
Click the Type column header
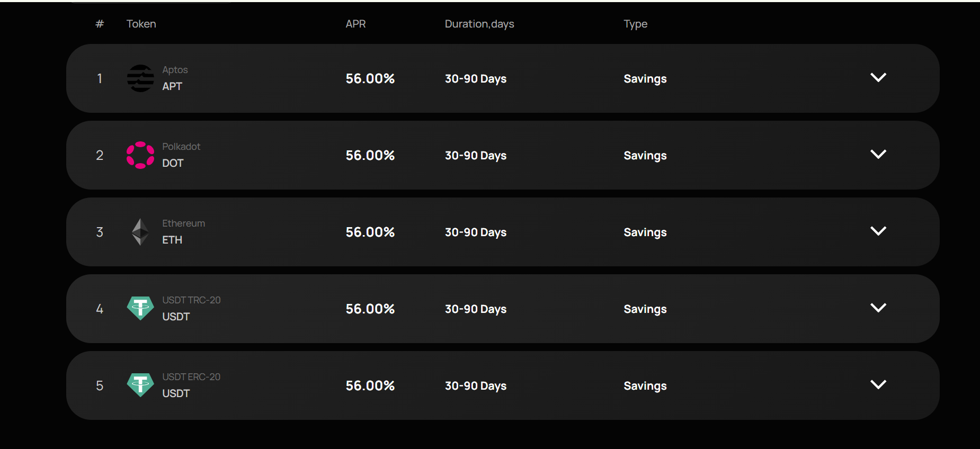coord(635,23)
